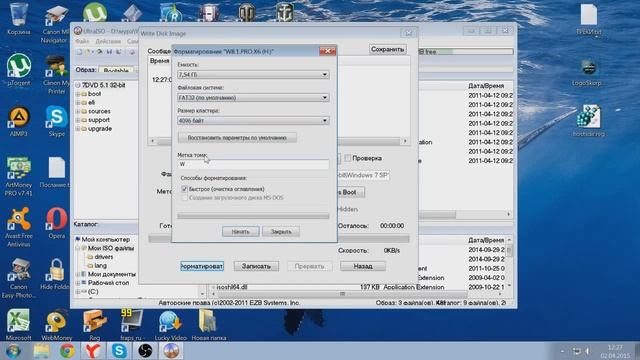The image size is (640, 360).
Task: Expand the efi folder in image tree
Action: 78,103
